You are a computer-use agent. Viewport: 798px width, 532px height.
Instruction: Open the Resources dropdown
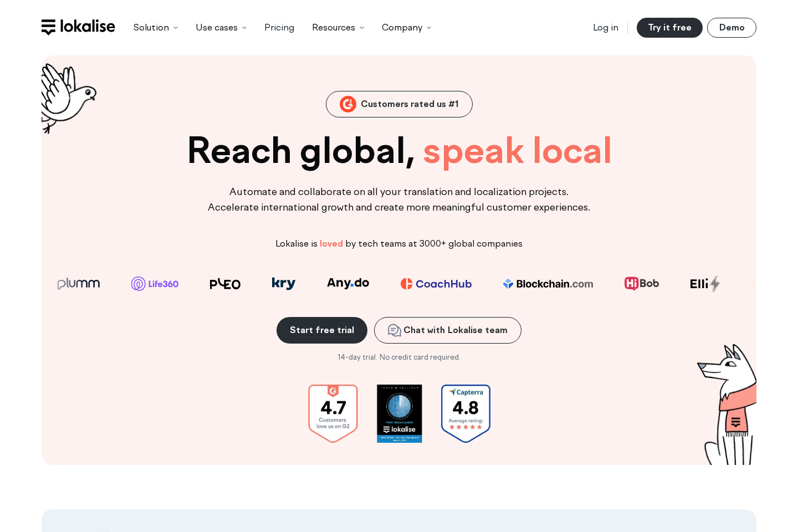tap(338, 28)
